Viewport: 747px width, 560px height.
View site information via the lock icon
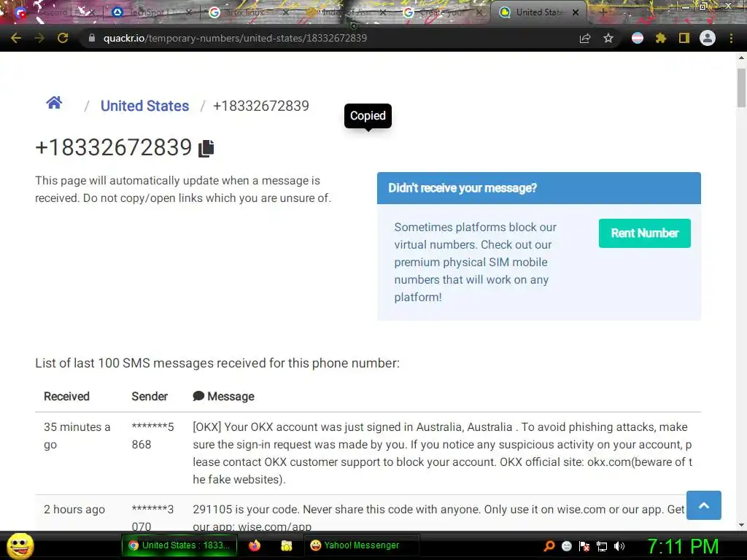(x=92, y=38)
